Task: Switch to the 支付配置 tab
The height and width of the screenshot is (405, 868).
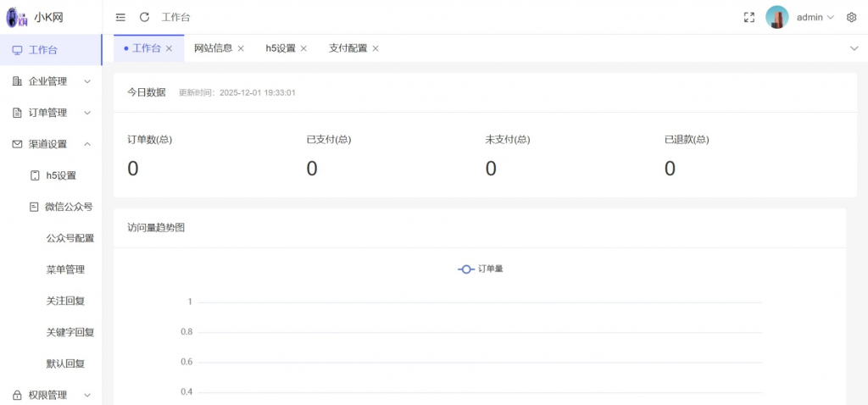Action: pos(348,48)
